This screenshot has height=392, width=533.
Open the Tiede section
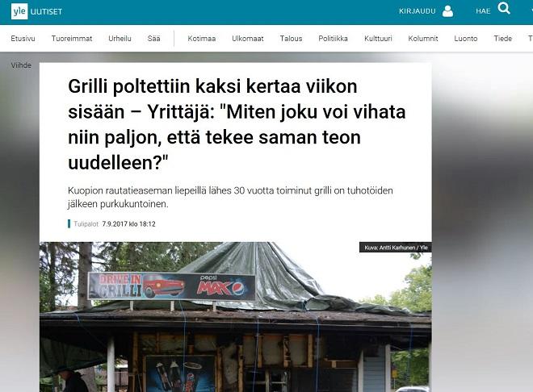(503, 39)
